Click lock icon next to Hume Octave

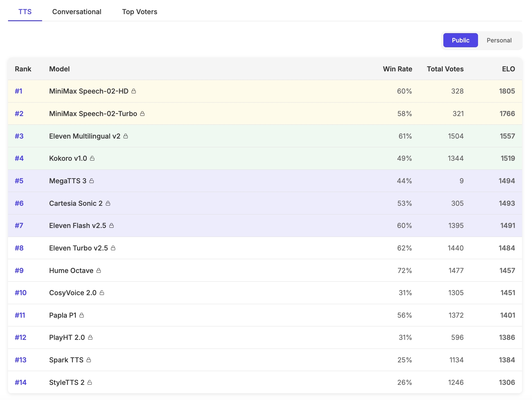[x=99, y=270]
